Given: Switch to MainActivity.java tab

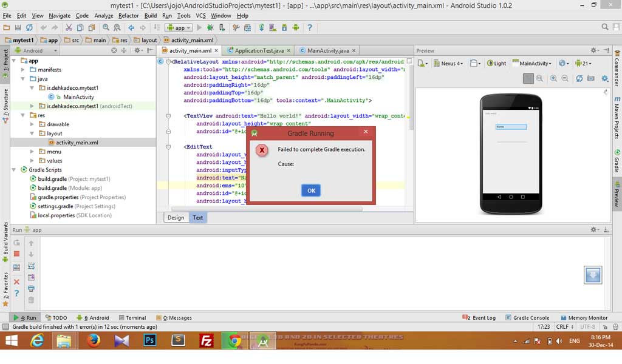Looking at the screenshot, I should click(x=327, y=50).
